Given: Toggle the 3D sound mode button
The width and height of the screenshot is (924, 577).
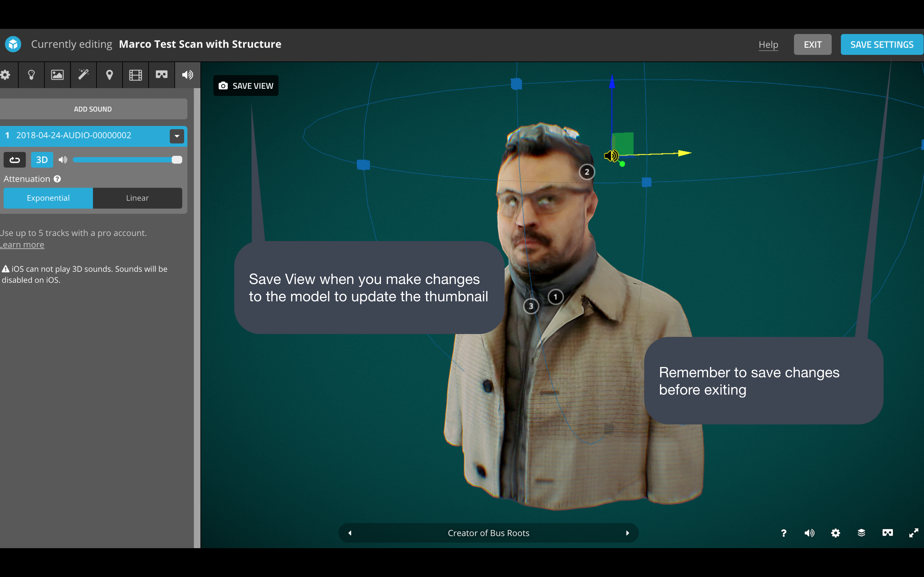Looking at the screenshot, I should tap(42, 160).
